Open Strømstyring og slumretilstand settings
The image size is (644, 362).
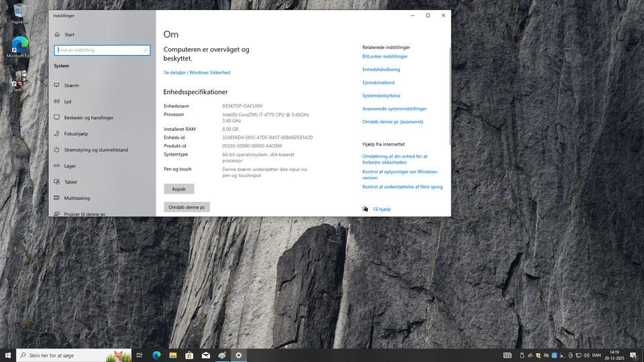click(x=96, y=150)
